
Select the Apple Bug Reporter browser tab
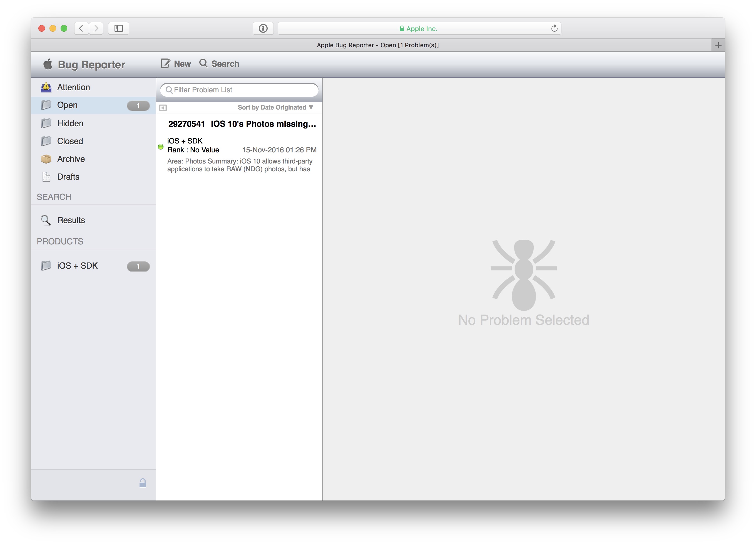coord(378,45)
